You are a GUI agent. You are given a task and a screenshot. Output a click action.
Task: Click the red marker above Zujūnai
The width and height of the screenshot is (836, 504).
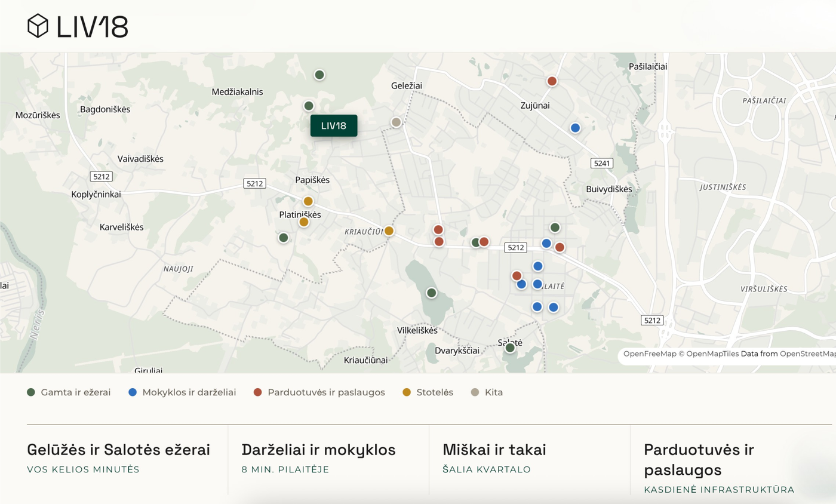coord(552,81)
